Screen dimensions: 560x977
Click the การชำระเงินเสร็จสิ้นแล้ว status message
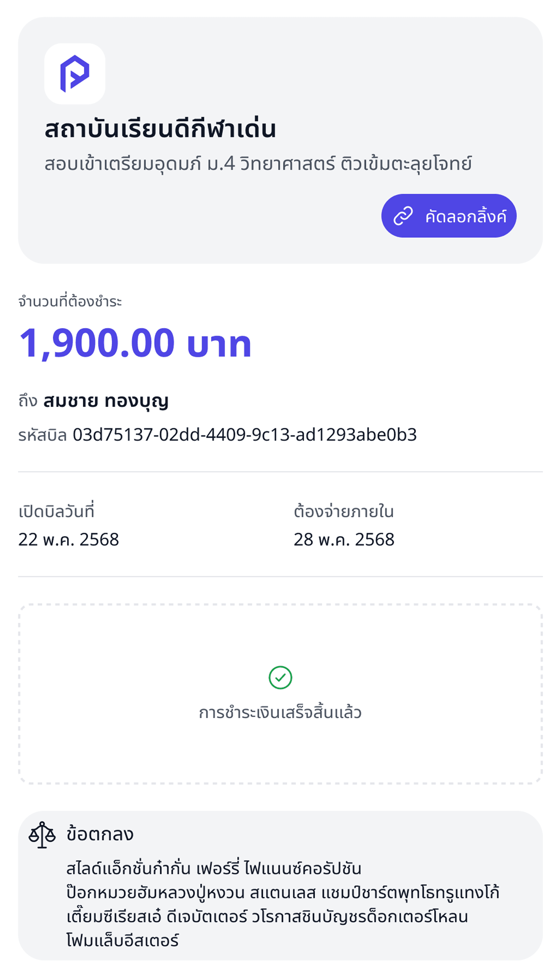pos(280,712)
